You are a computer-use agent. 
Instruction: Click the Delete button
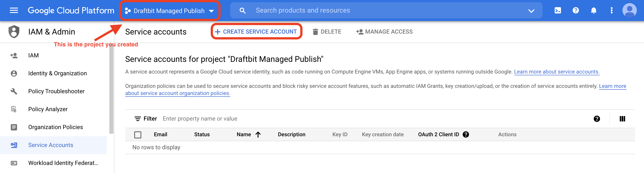327,32
